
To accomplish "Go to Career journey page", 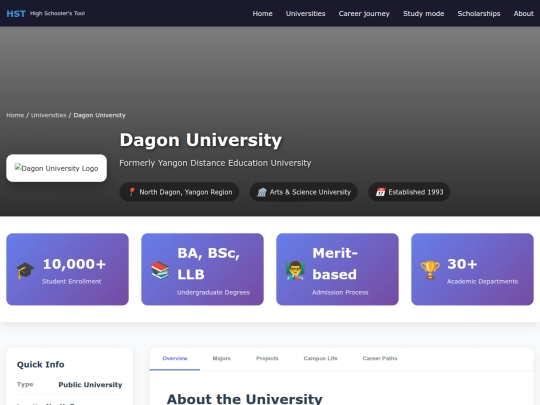I will coord(364,13).
